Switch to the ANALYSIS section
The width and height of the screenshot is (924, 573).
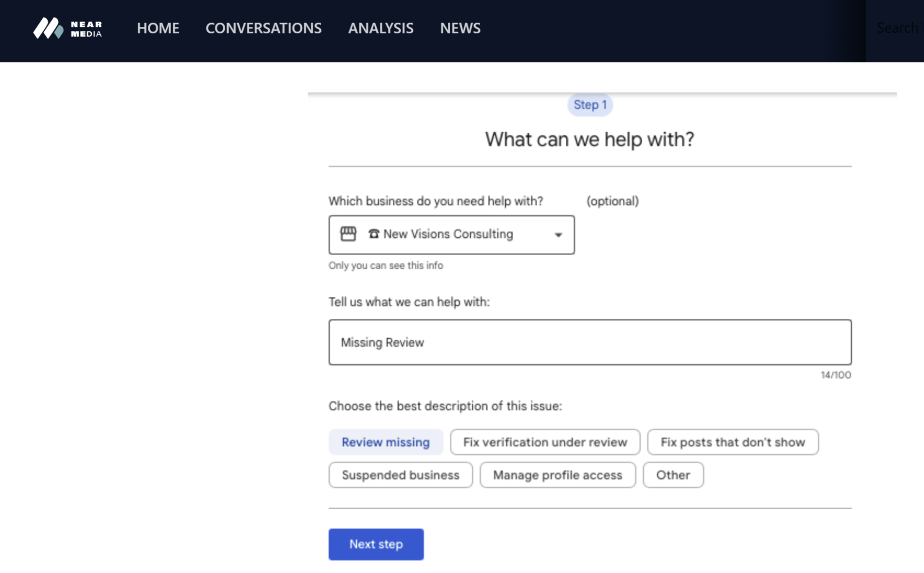coord(381,28)
